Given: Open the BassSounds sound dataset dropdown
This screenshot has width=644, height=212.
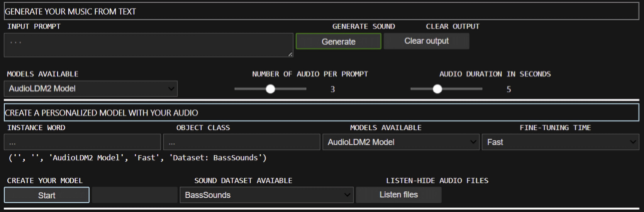Looking at the screenshot, I should click(267, 195).
